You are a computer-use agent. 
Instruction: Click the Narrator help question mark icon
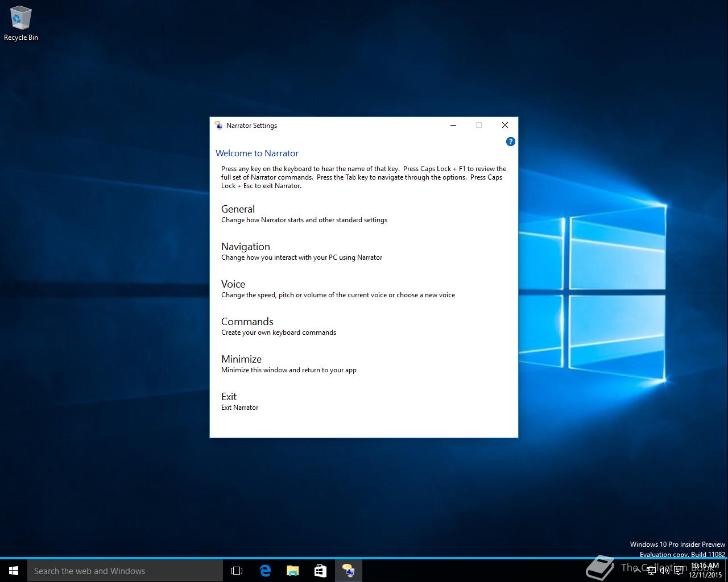click(511, 142)
